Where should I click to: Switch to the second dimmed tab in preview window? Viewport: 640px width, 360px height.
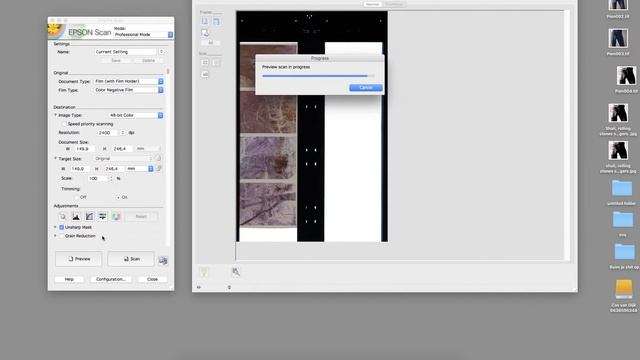click(394, 4)
